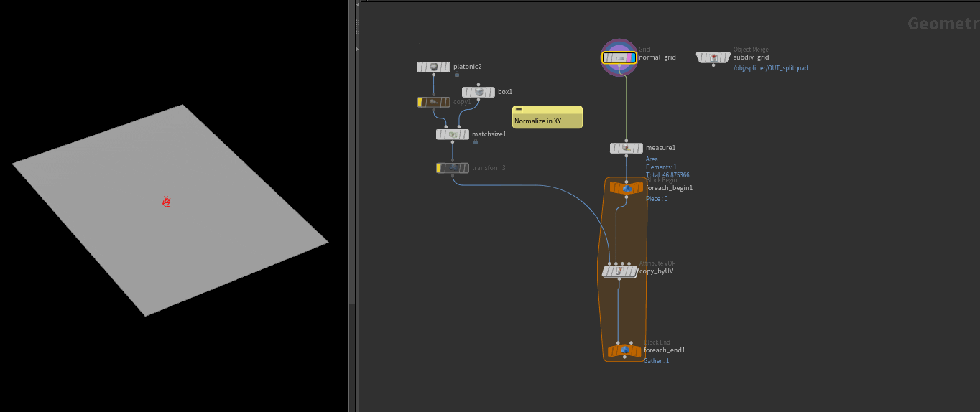Toggle the yellow bypass flag on transform3

(x=439, y=168)
